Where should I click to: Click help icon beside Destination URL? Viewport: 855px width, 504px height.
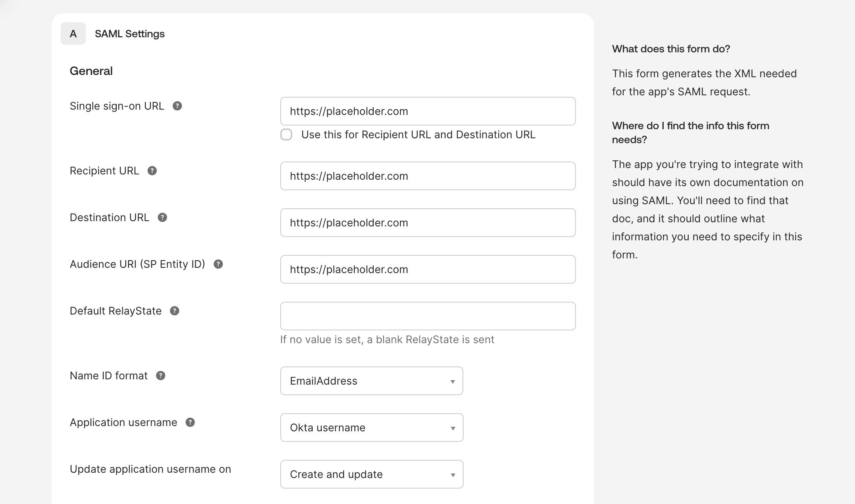pos(162,218)
